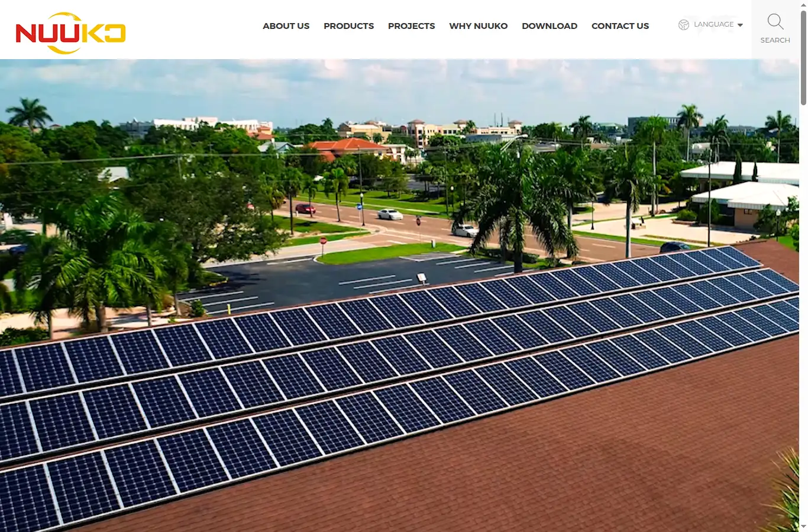The height and width of the screenshot is (532, 808).
Task: Open the Why Nuuko menu
Action: click(478, 26)
